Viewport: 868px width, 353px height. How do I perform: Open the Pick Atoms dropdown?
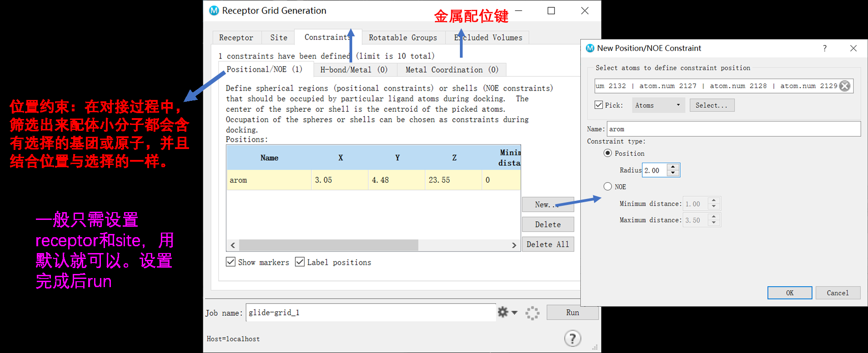tap(658, 105)
